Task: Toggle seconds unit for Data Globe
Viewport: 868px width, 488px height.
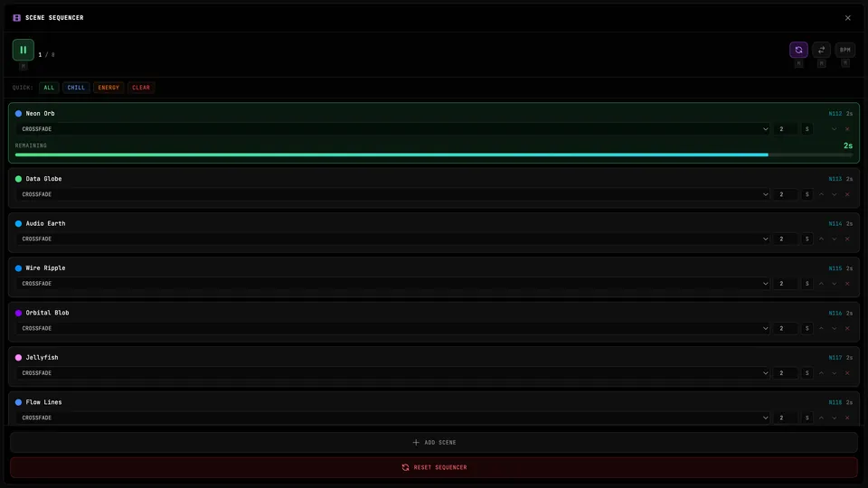Action: (x=807, y=194)
